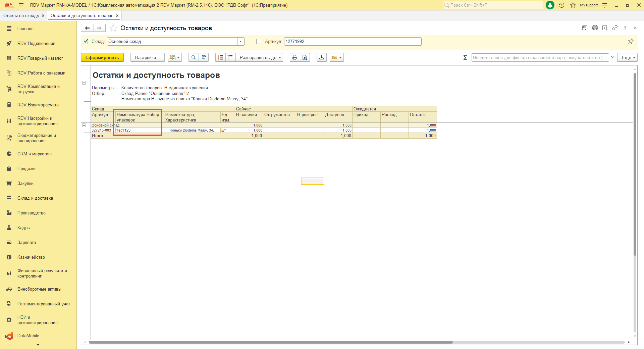
Task: Click the sum sigma icon
Action: click(465, 58)
